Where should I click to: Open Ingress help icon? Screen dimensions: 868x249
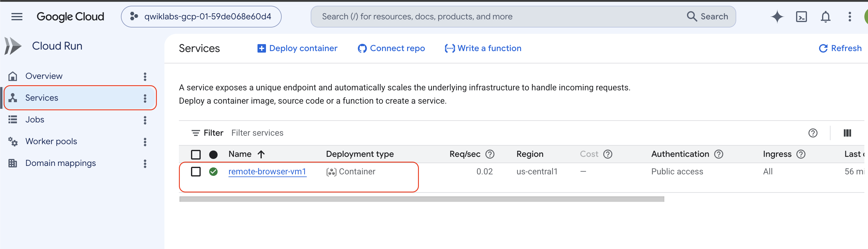pos(801,154)
